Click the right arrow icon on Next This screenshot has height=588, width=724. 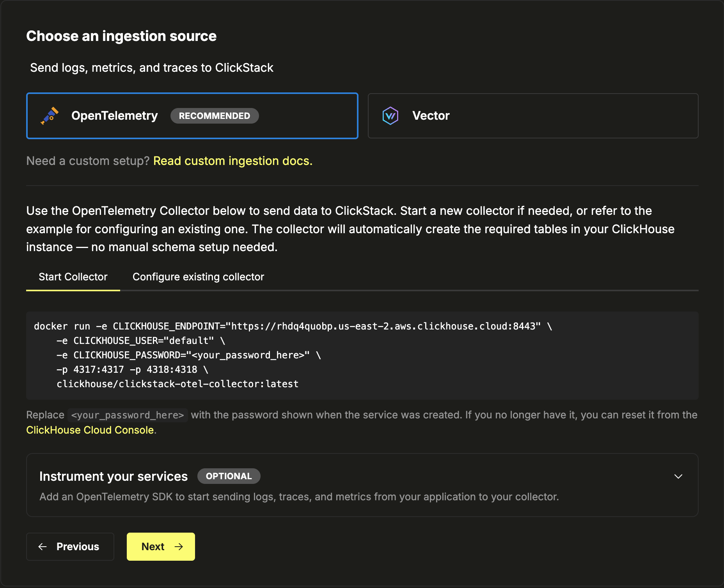179,547
